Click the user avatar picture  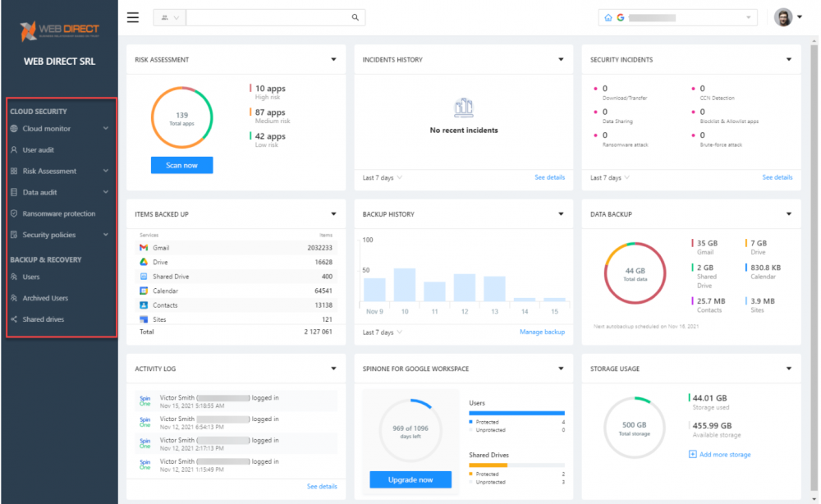pos(783,17)
